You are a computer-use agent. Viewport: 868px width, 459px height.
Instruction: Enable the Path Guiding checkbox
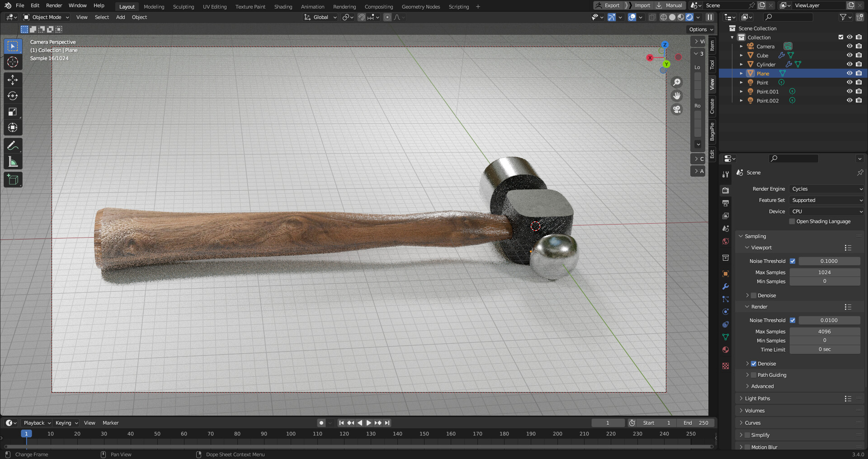point(754,375)
